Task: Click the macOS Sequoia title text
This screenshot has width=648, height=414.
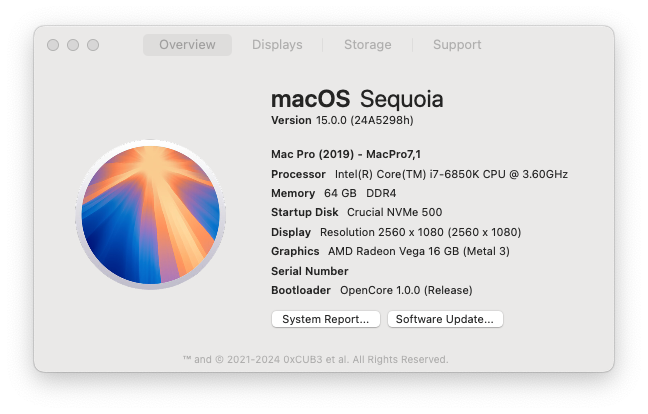Action: (357, 99)
